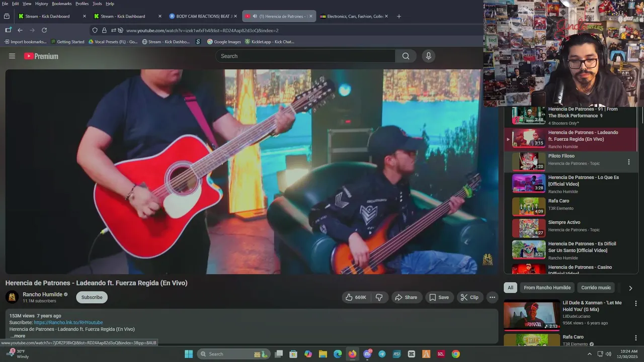Show tracking protection shield info
The width and height of the screenshot is (644, 362).
click(95, 30)
